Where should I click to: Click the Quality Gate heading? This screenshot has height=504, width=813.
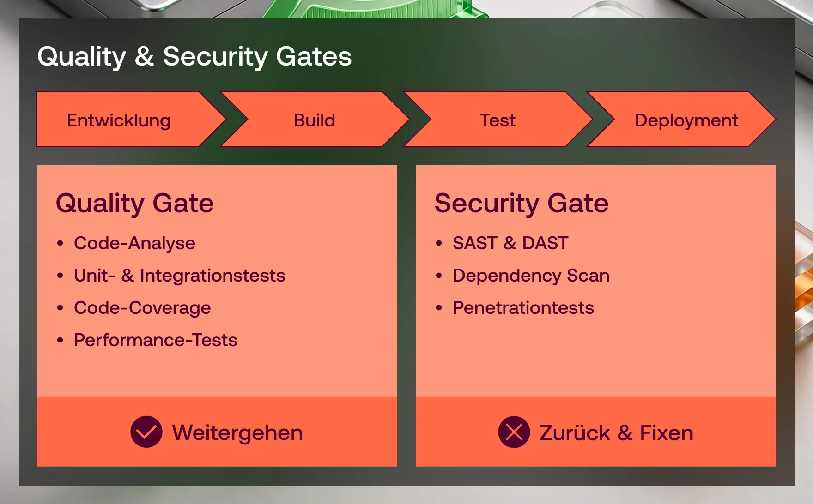coord(135,204)
